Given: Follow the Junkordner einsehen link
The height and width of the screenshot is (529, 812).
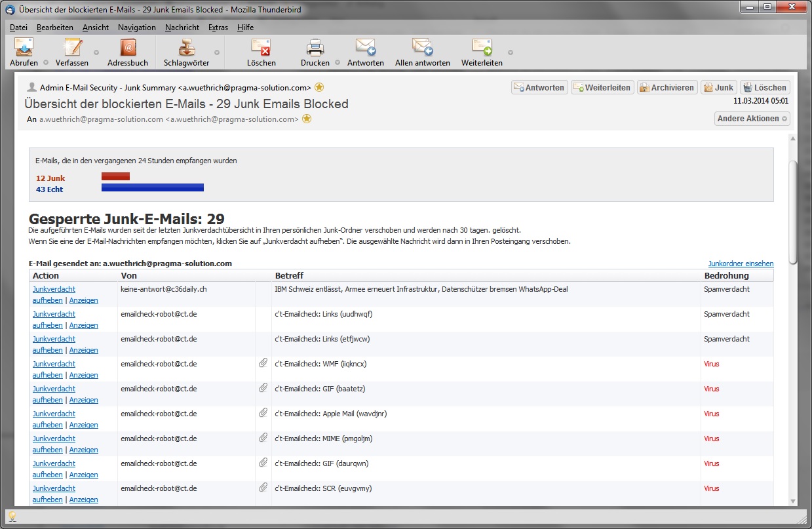Looking at the screenshot, I should point(741,264).
